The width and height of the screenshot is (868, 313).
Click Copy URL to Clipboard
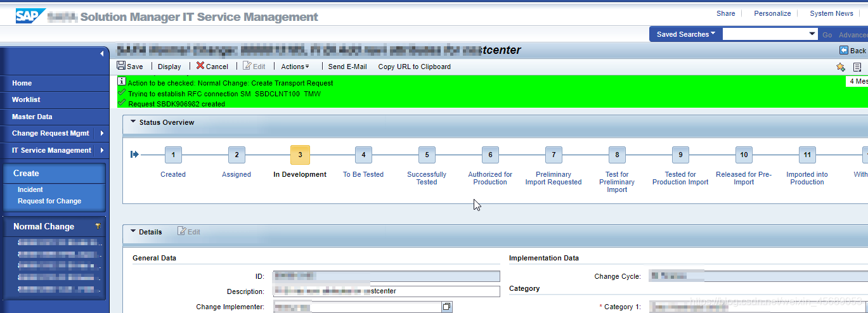click(x=415, y=67)
